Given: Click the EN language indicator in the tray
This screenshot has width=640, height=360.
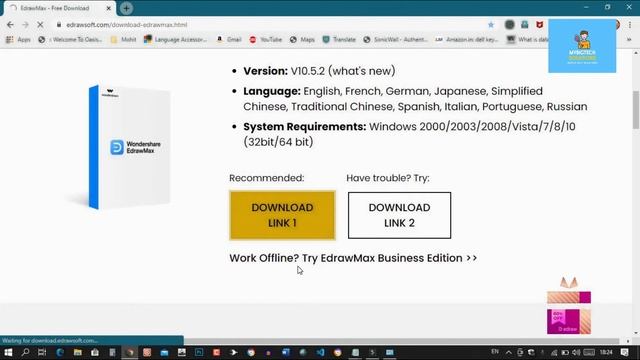Looking at the screenshot, I should [x=495, y=352].
